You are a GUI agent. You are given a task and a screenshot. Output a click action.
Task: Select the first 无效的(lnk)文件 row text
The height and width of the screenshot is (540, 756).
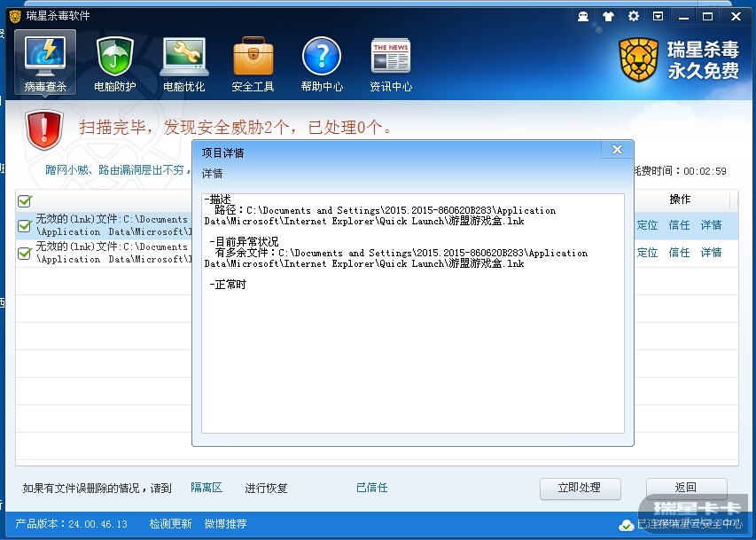pyautogui.click(x=113, y=225)
